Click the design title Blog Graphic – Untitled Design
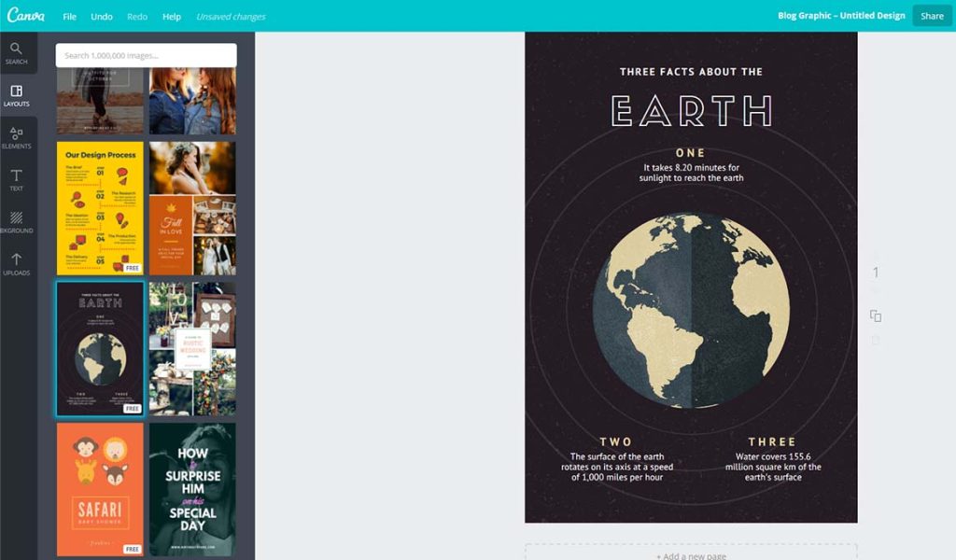This screenshot has height=560, width=956. (841, 16)
